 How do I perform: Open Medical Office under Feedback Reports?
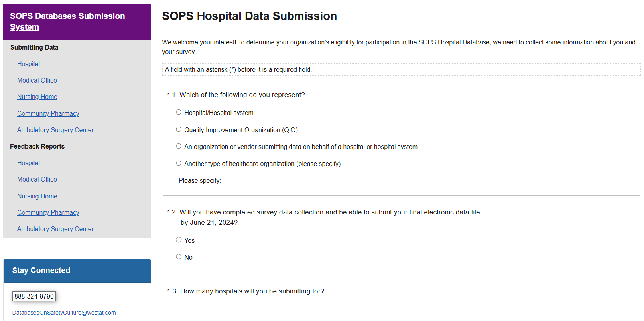pos(37,179)
